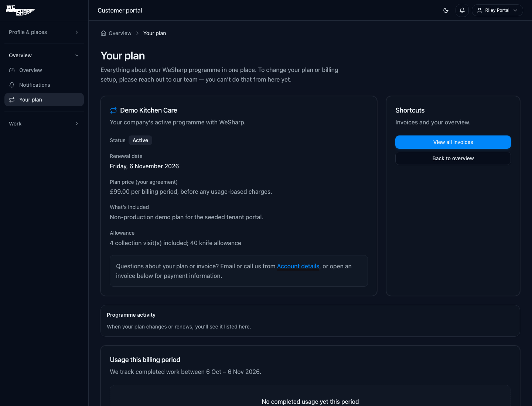Viewport: 532px width, 406px height.
Task: Click the Your plan breadcrumb text
Action: (x=155, y=33)
